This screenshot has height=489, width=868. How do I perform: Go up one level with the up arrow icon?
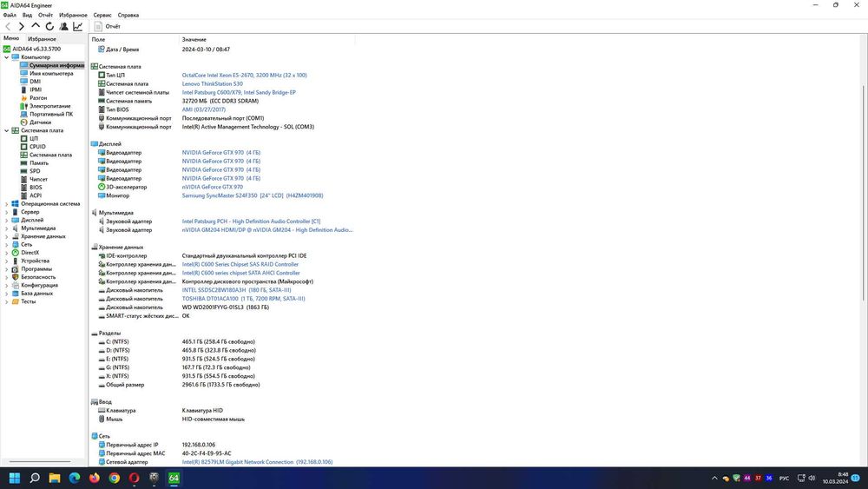tap(36, 26)
